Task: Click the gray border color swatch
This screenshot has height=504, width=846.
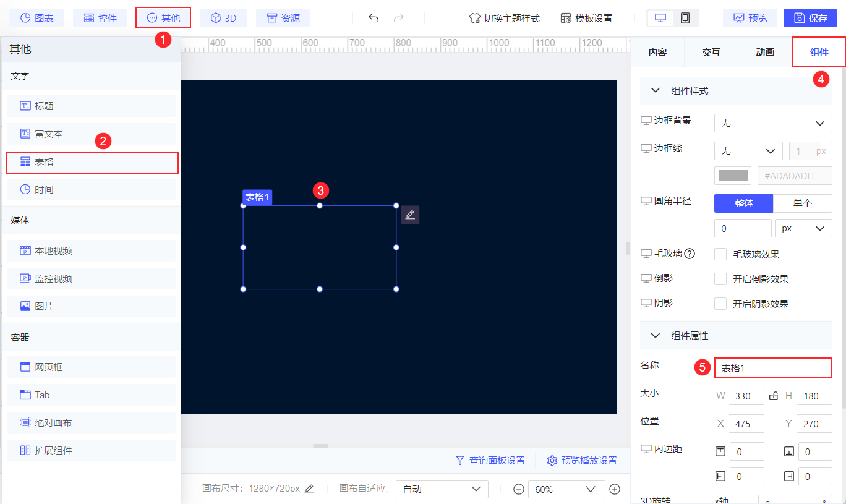Action: click(x=733, y=176)
